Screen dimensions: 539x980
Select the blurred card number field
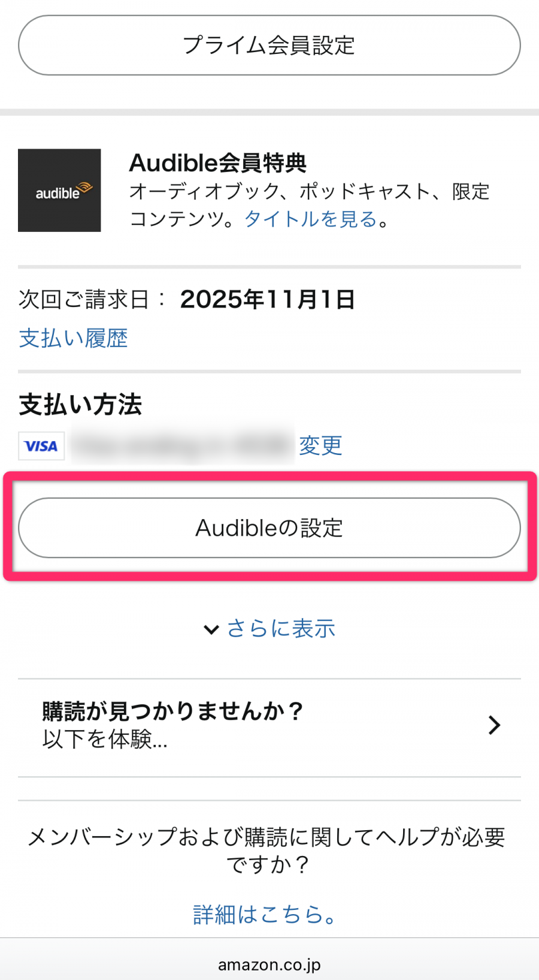click(x=182, y=446)
